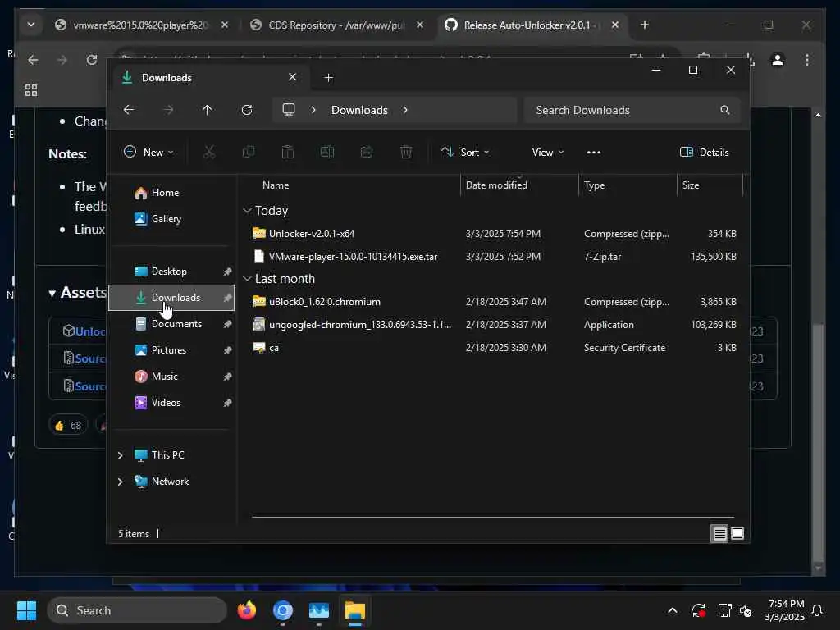Collapse the Today group
Screen dimensions: 840x630
[x=247, y=211]
